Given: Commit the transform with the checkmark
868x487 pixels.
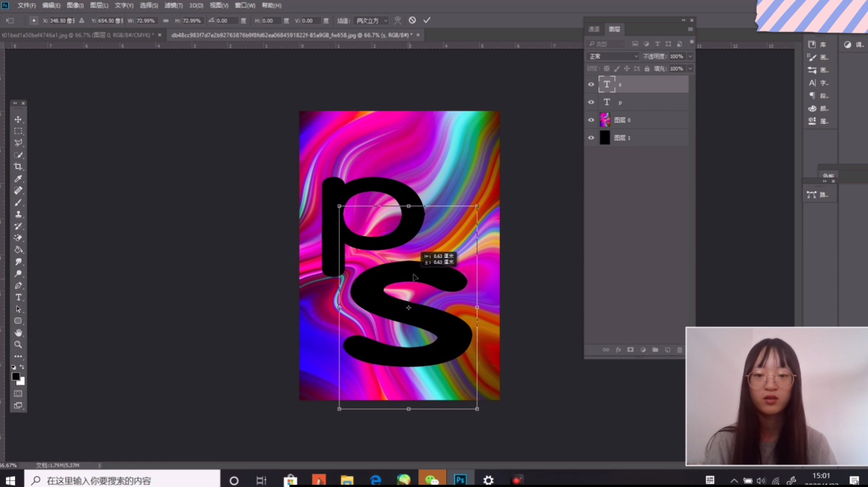Looking at the screenshot, I should pyautogui.click(x=427, y=20).
